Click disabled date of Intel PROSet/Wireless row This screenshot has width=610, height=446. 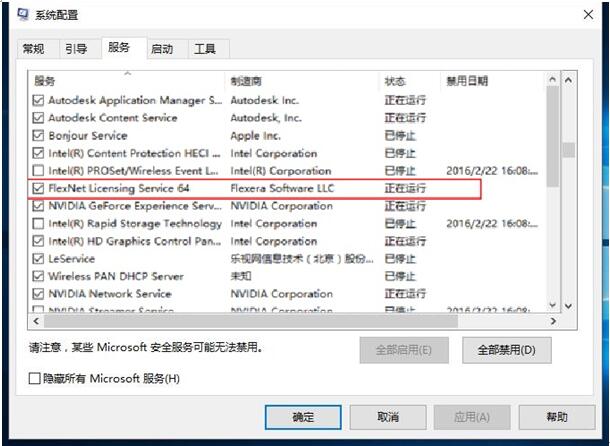click(492, 170)
